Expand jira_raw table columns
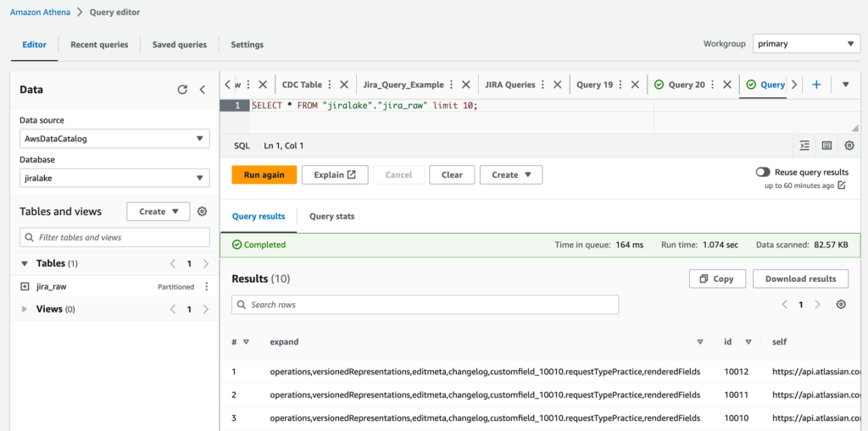 (25, 286)
